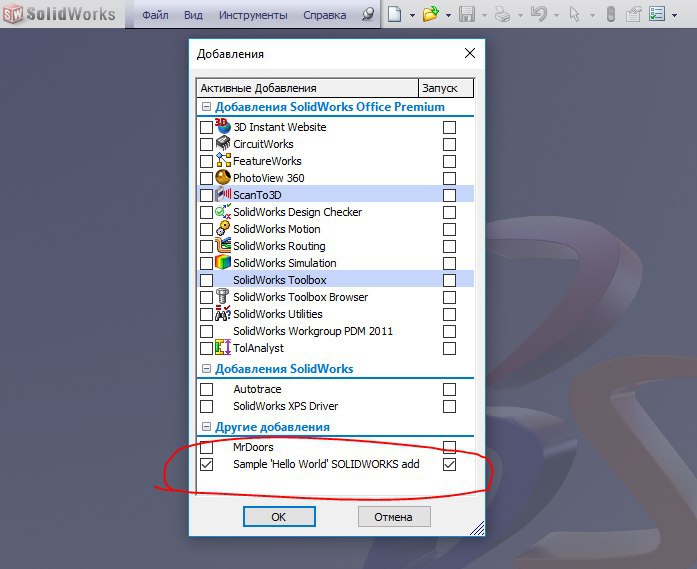This screenshot has width=697, height=569.
Task: Click the pushpin icon next to Справка
Action: 368,14
